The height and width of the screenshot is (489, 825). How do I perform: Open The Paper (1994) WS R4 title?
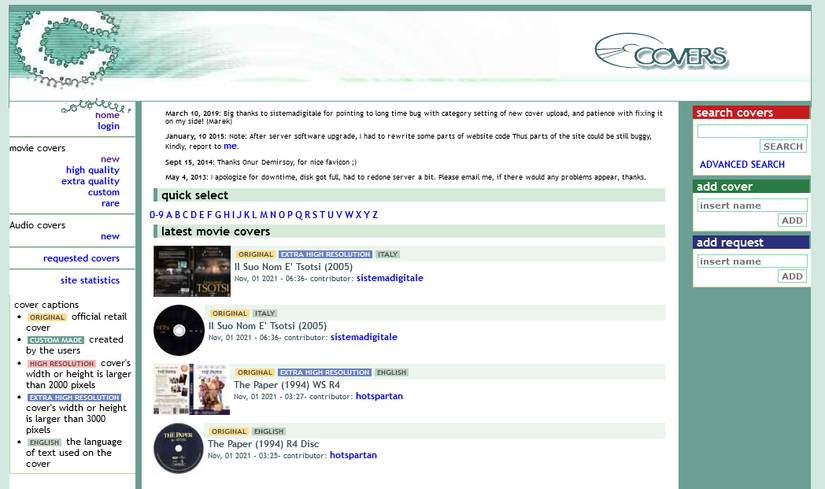287,385
